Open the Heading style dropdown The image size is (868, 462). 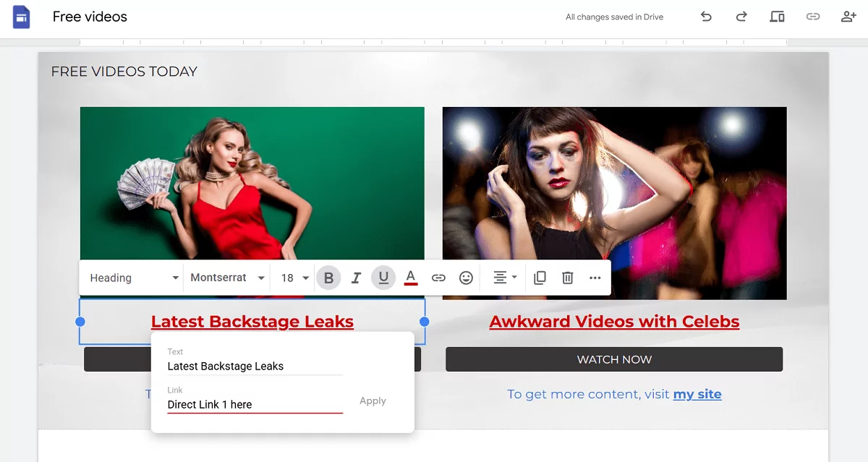click(x=132, y=278)
